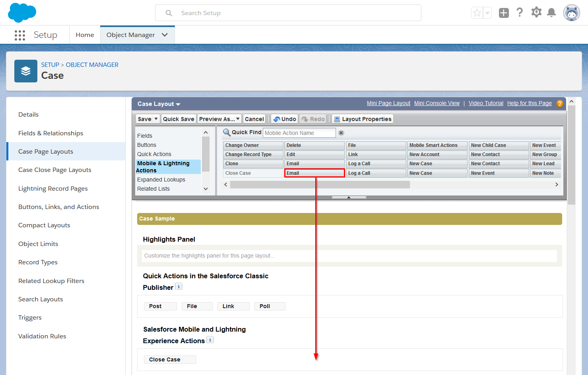Open Layout Properties
The width and height of the screenshot is (588, 375).
click(363, 119)
